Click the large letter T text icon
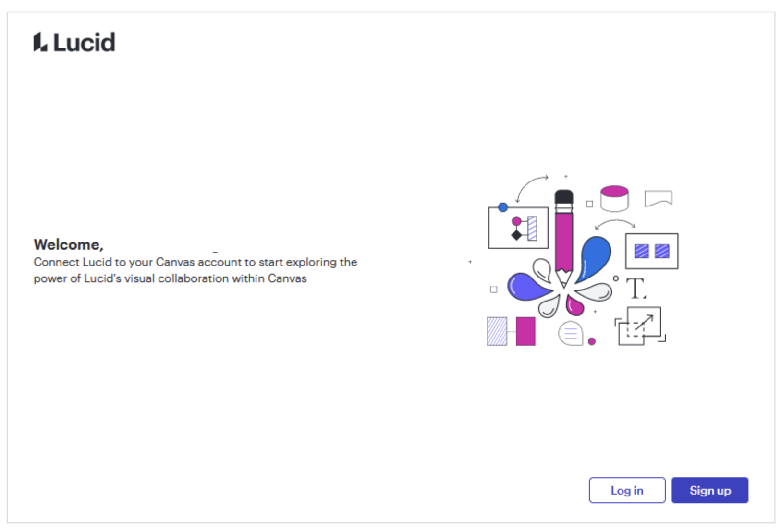The height and width of the screenshot is (532, 781). (x=636, y=289)
